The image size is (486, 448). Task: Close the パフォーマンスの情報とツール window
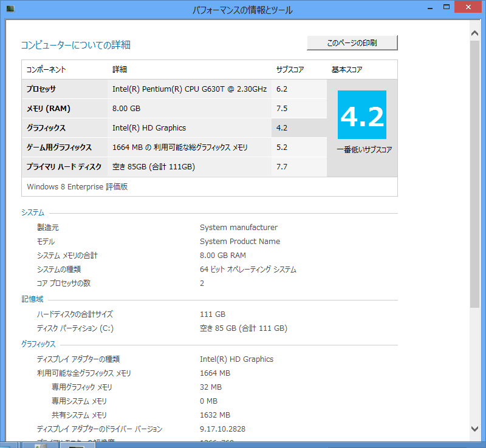click(x=468, y=7)
